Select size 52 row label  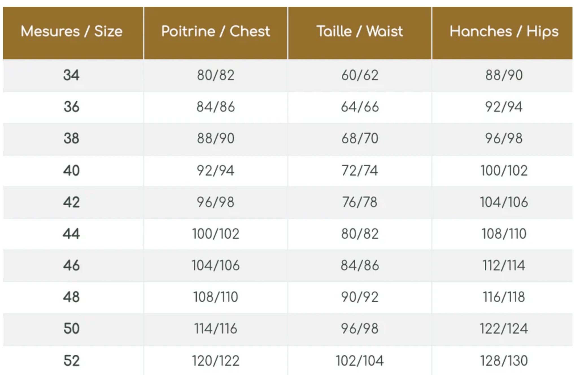tap(71, 361)
